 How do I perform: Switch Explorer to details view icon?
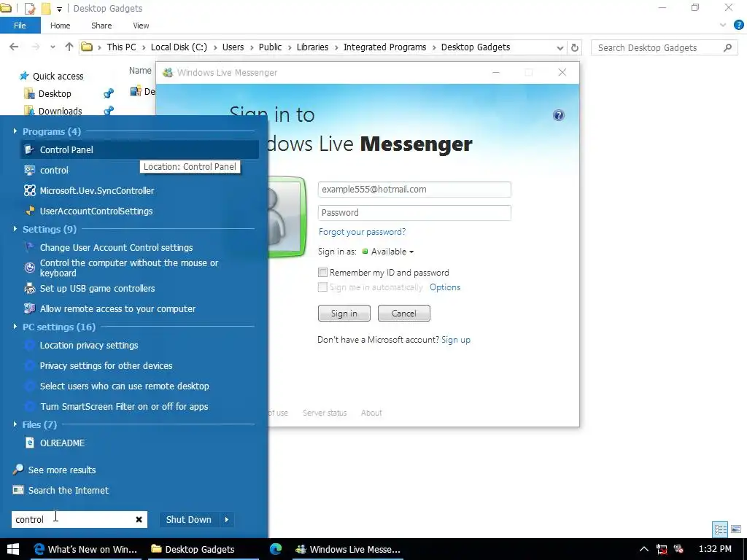720,529
